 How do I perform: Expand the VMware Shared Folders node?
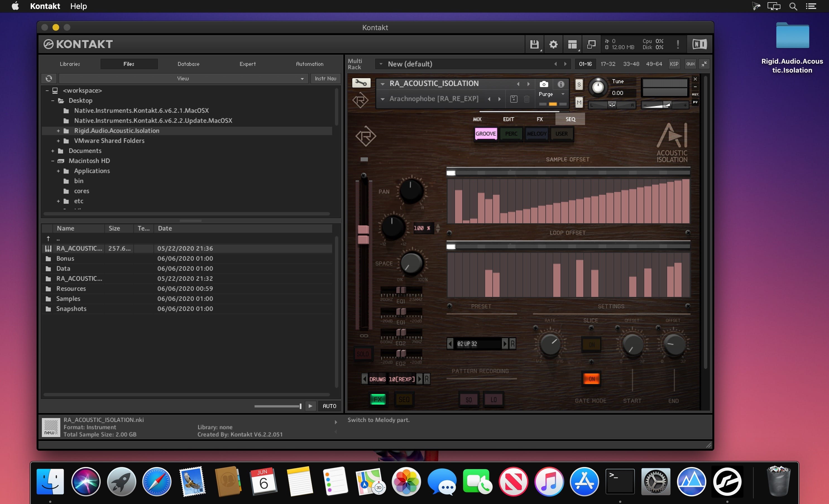[x=58, y=141]
